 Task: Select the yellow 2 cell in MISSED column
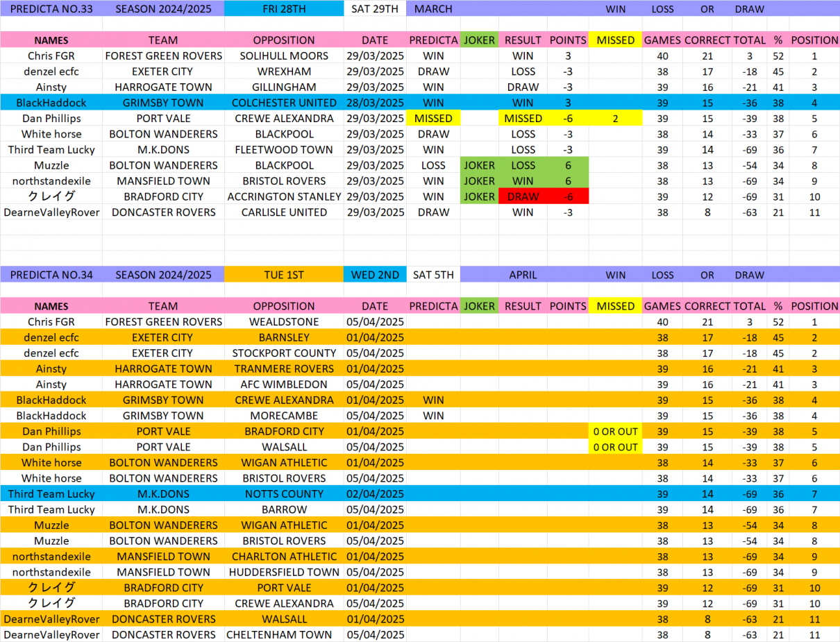615,119
